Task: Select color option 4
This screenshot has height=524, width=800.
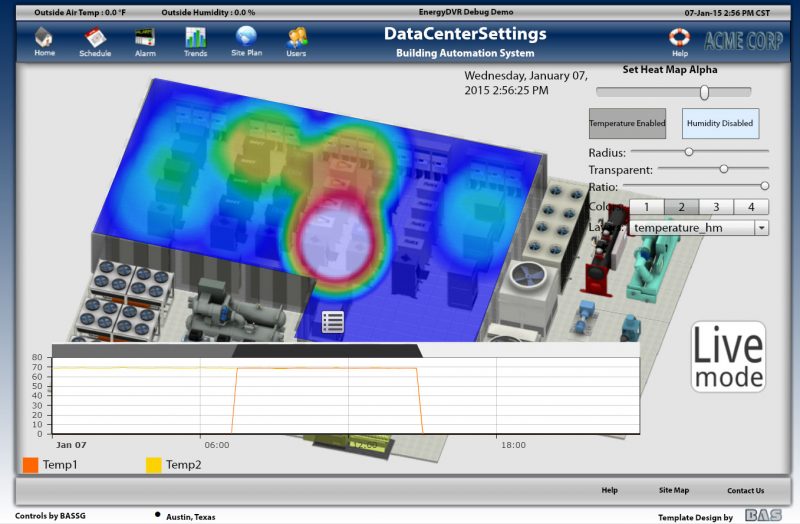Action: [x=750, y=207]
